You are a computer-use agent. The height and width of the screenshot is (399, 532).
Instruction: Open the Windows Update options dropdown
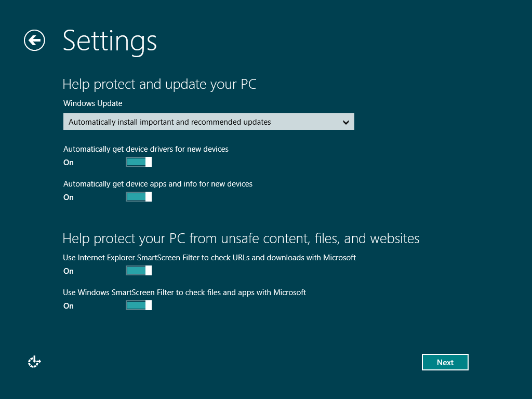point(208,122)
